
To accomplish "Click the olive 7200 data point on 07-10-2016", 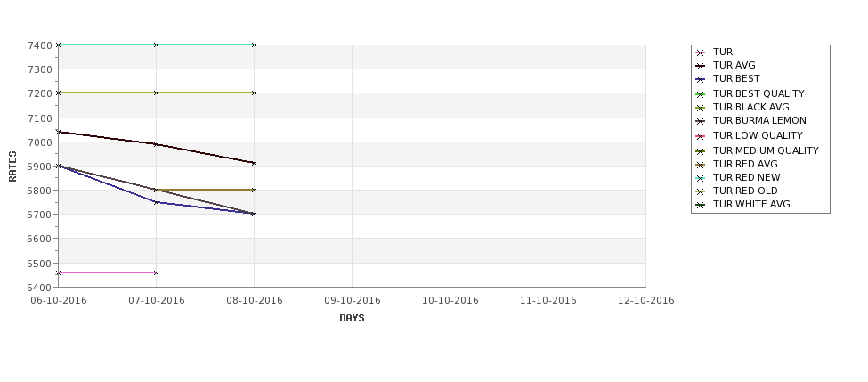I will click(156, 93).
